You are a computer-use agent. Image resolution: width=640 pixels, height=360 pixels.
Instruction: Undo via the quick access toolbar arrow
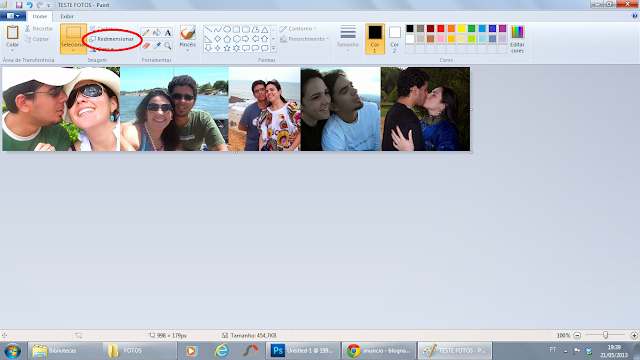(x=29, y=5)
